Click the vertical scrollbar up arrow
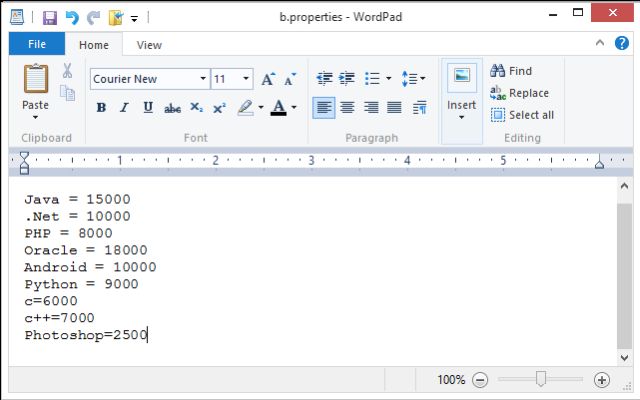 click(x=624, y=186)
